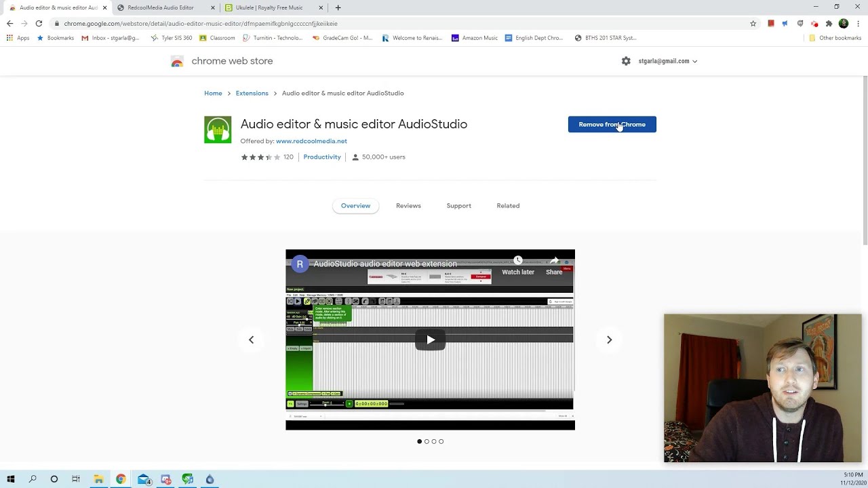Open File Explorer from the taskbar
This screenshot has height=488, width=868.
click(x=98, y=479)
